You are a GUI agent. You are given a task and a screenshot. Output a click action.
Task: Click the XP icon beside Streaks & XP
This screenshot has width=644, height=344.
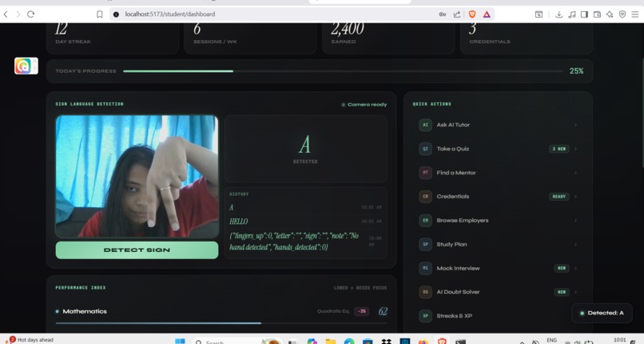pyautogui.click(x=425, y=316)
